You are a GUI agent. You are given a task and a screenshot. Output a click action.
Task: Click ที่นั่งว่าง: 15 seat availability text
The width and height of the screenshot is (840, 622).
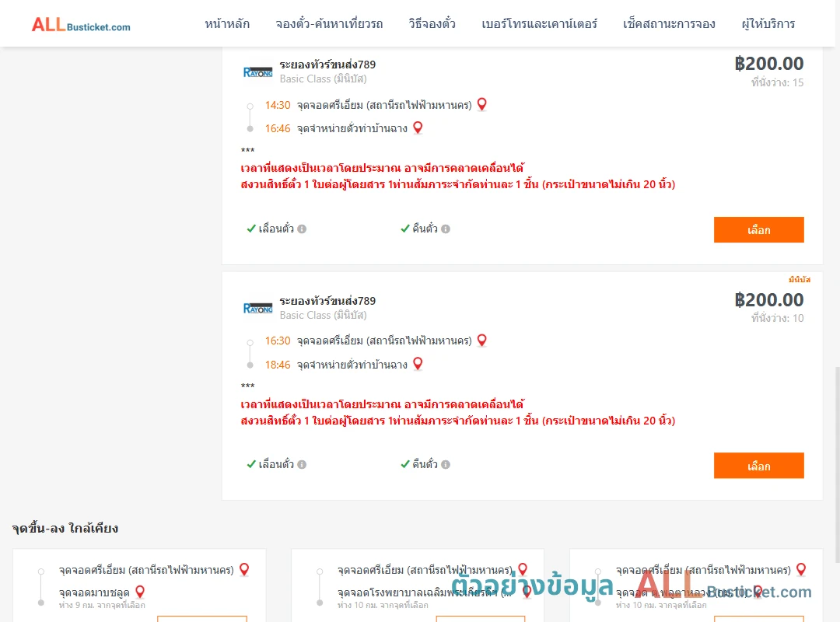coord(777,82)
